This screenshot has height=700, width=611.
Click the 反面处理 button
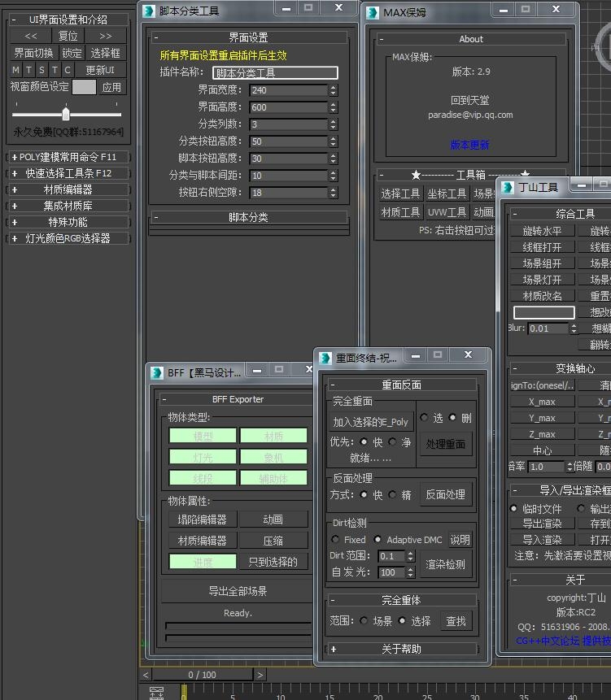click(x=445, y=494)
